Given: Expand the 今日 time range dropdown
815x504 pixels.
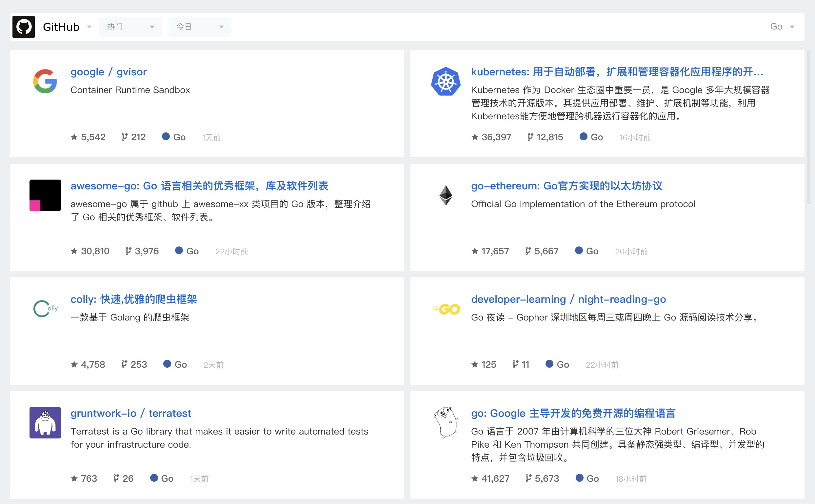Looking at the screenshot, I should tap(199, 27).
